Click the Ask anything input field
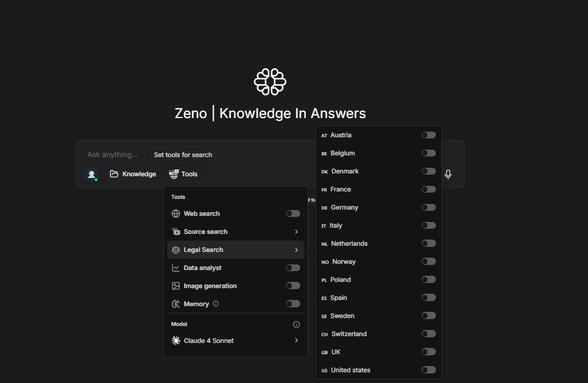Screen dimensions: 588x383 click(x=113, y=154)
